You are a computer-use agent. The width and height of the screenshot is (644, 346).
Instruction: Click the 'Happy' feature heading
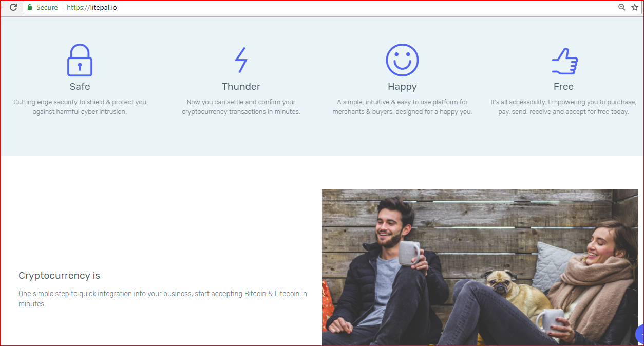[x=402, y=87]
